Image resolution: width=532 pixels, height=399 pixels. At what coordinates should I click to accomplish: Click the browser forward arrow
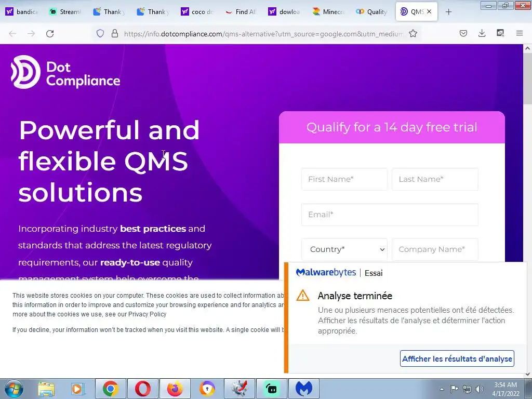pyautogui.click(x=31, y=34)
